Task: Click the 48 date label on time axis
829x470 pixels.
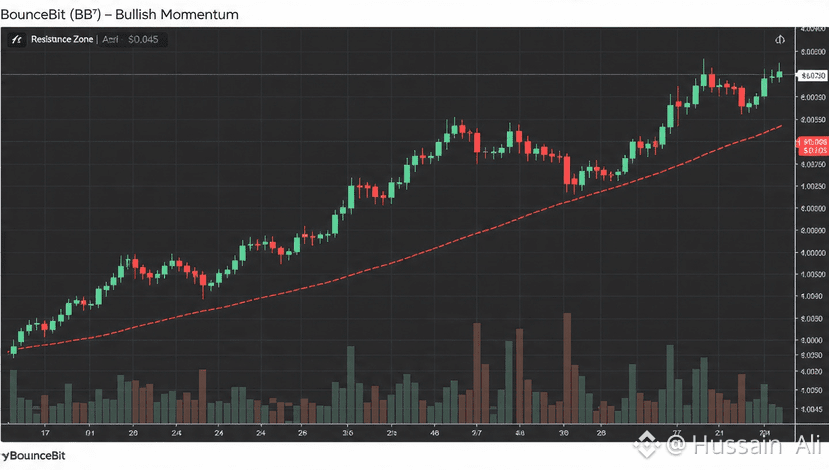Action: click(x=520, y=433)
